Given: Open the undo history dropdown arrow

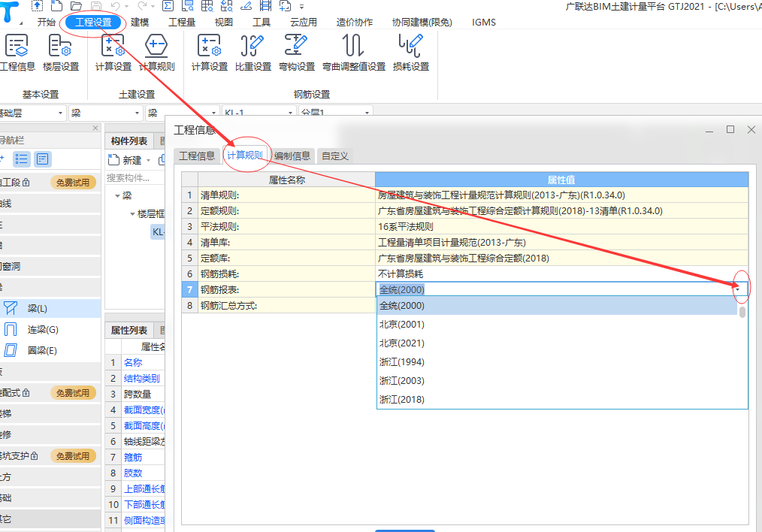Looking at the screenshot, I should pyautogui.click(x=127, y=6).
